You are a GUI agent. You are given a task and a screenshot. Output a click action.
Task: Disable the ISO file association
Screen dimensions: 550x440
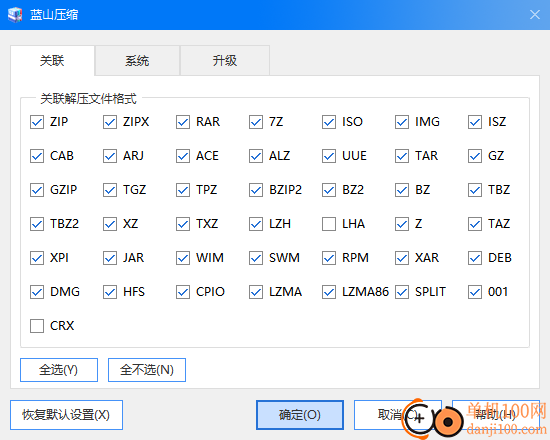click(329, 122)
